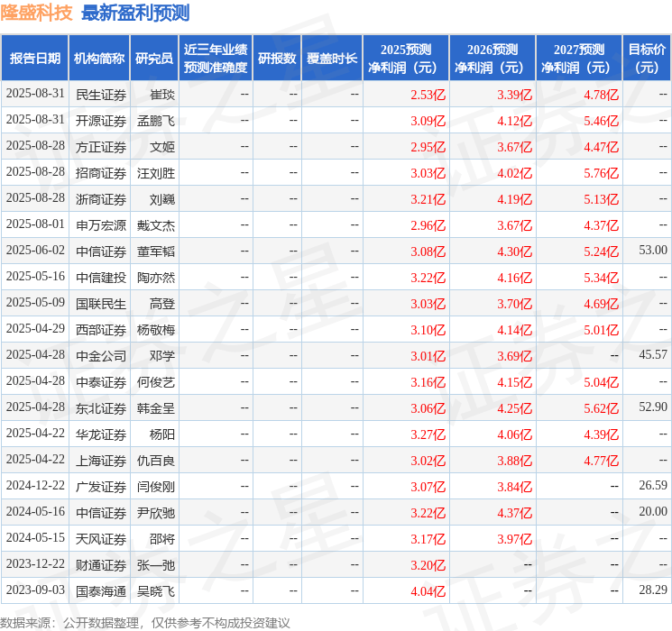Select the 研究员 column header
672x631 pixels.
[154, 59]
